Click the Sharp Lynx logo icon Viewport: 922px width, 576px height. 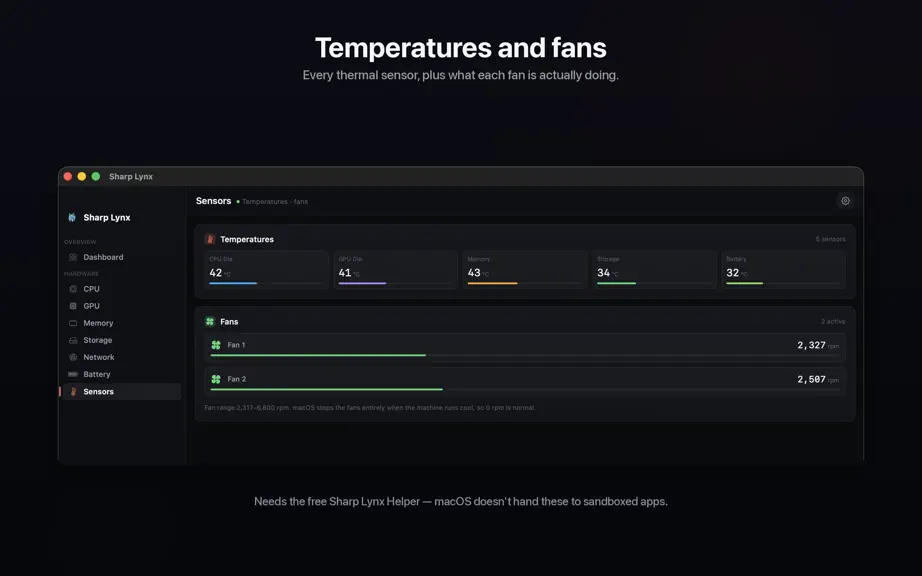coord(72,217)
